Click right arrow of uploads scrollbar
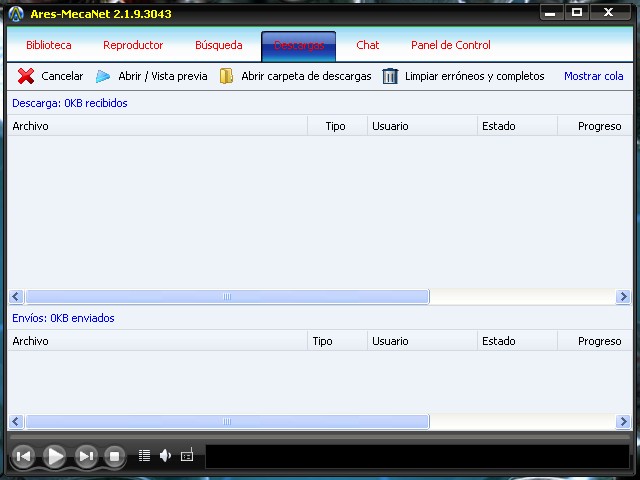Image resolution: width=640 pixels, height=480 pixels. 623,421
